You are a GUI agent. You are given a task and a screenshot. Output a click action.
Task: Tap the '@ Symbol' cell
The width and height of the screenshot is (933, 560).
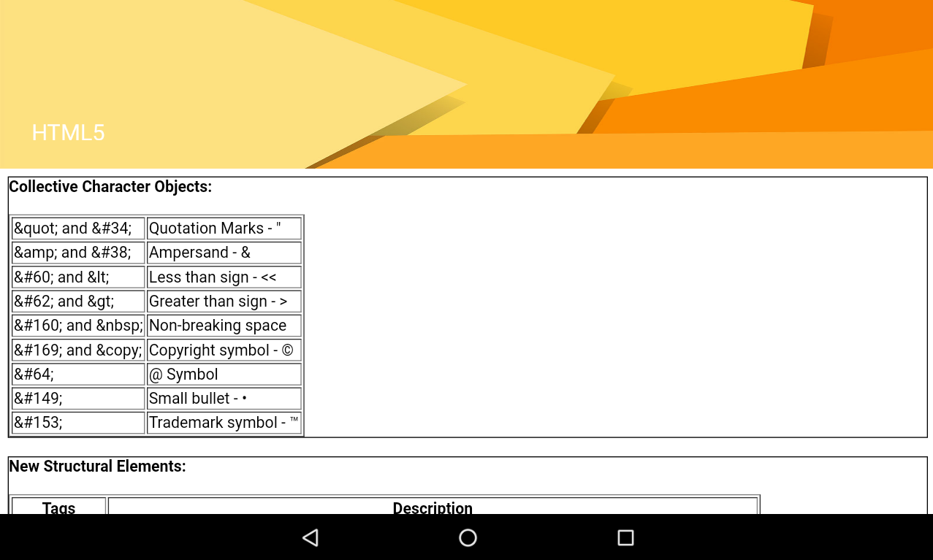(224, 375)
